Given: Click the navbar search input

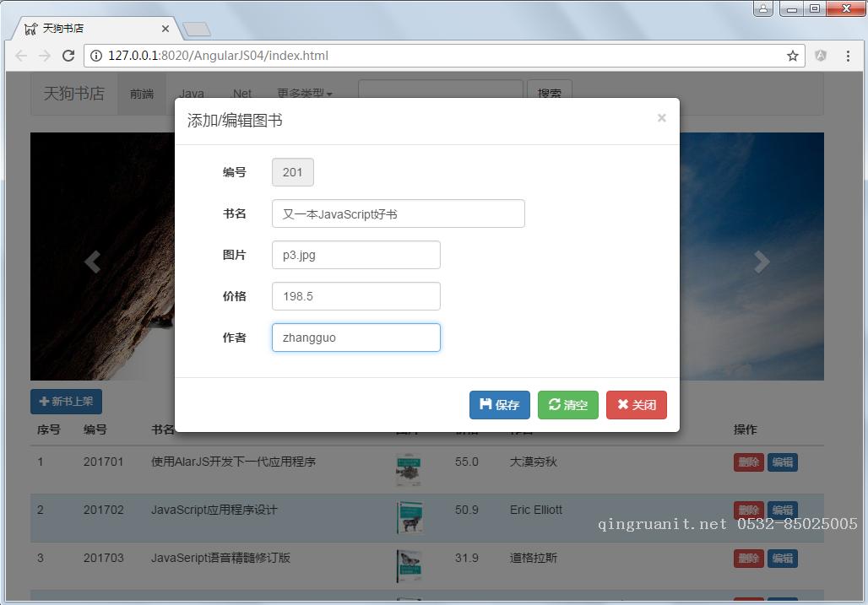Looking at the screenshot, I should click(x=441, y=89).
